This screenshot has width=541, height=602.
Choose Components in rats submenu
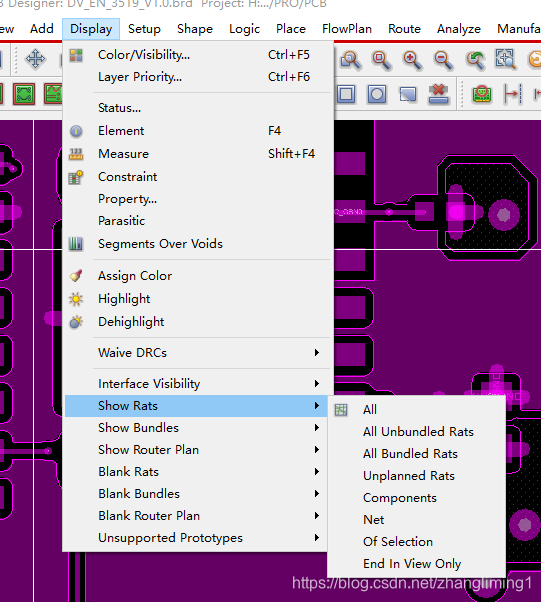(417, 498)
